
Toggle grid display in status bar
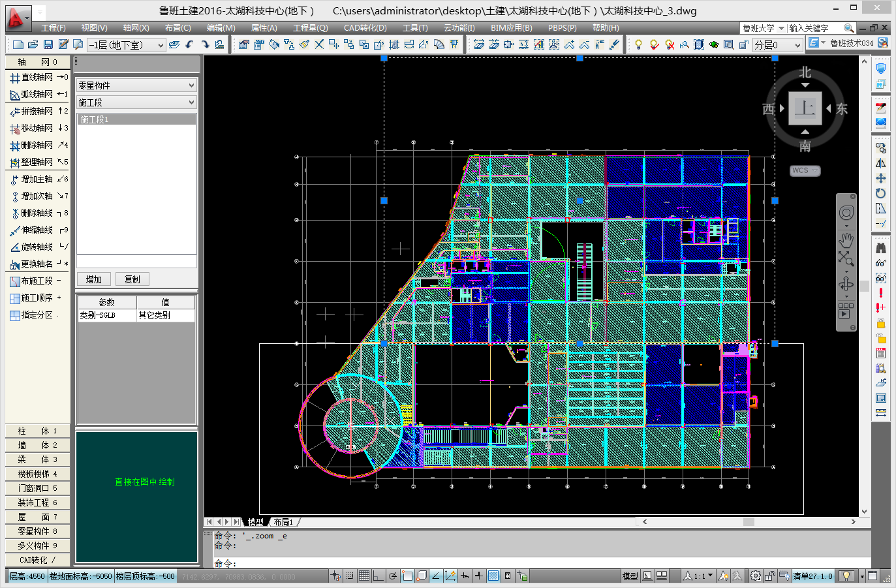[364, 576]
